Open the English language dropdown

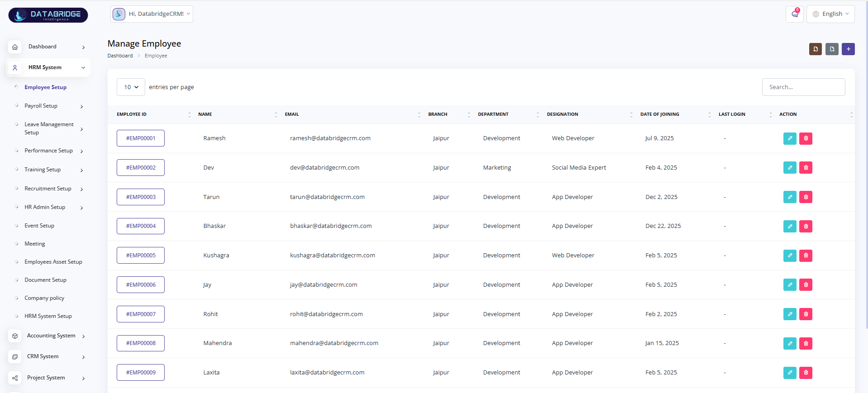(830, 14)
